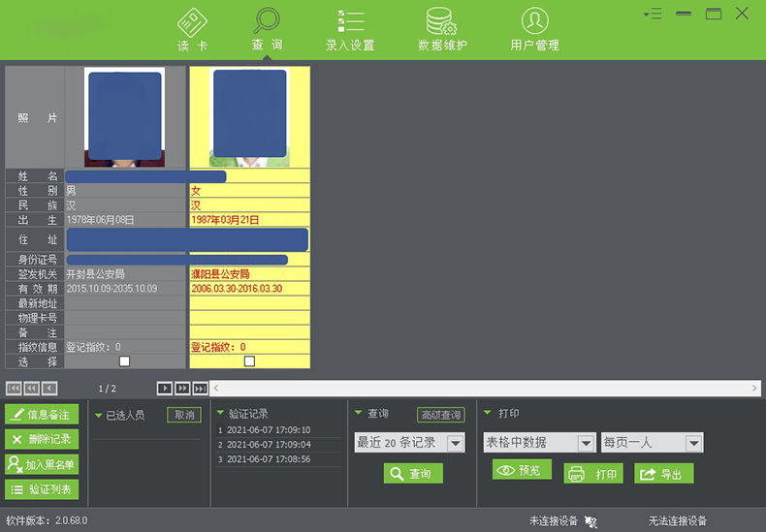
Task: Open the 读卡 card reading icon
Action: (x=192, y=22)
